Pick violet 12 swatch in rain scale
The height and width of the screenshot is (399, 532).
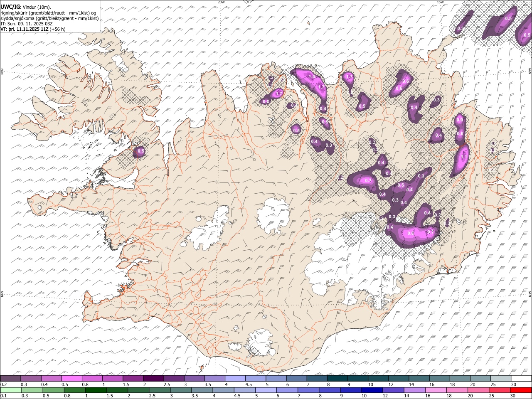(x=393, y=390)
